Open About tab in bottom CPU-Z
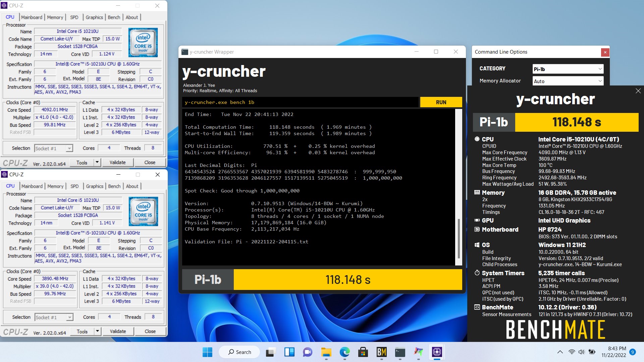Viewport: 644px width, 362px height. tap(132, 186)
